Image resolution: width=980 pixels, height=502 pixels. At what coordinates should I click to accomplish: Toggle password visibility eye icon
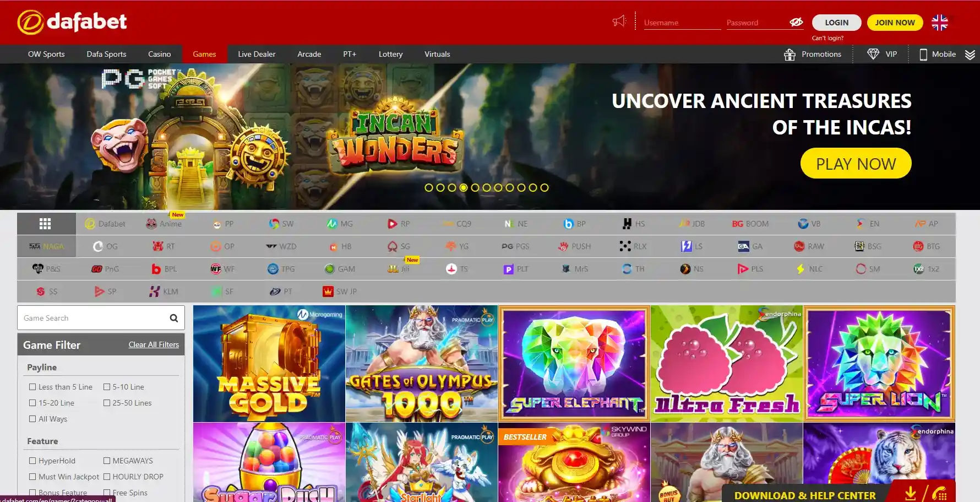(796, 22)
